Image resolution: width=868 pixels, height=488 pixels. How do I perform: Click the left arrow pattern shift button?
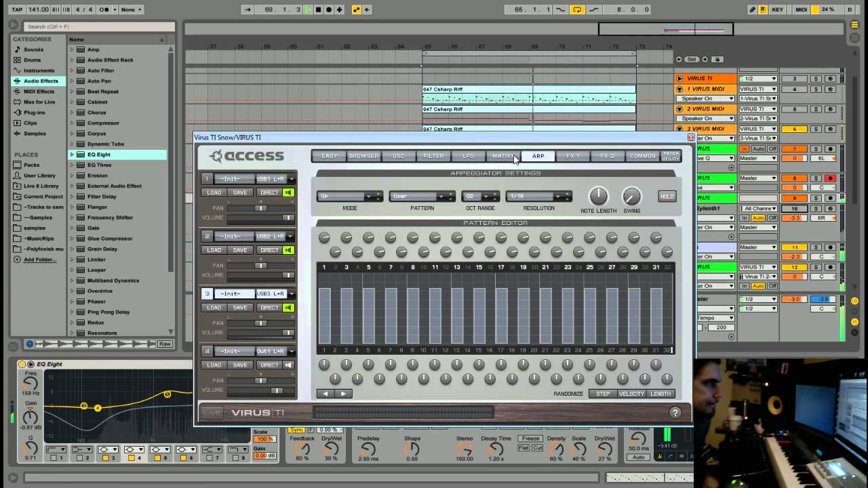(x=326, y=394)
